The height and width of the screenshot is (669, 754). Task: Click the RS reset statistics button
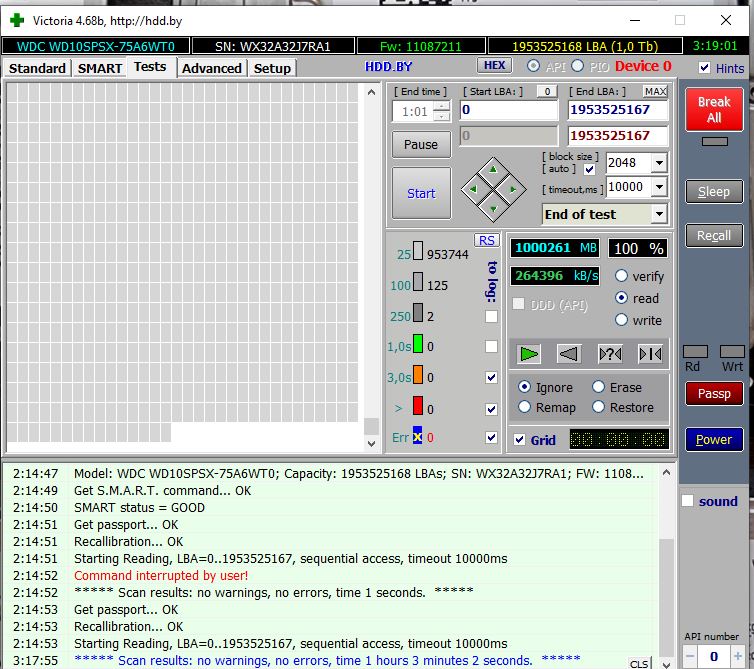coord(487,240)
